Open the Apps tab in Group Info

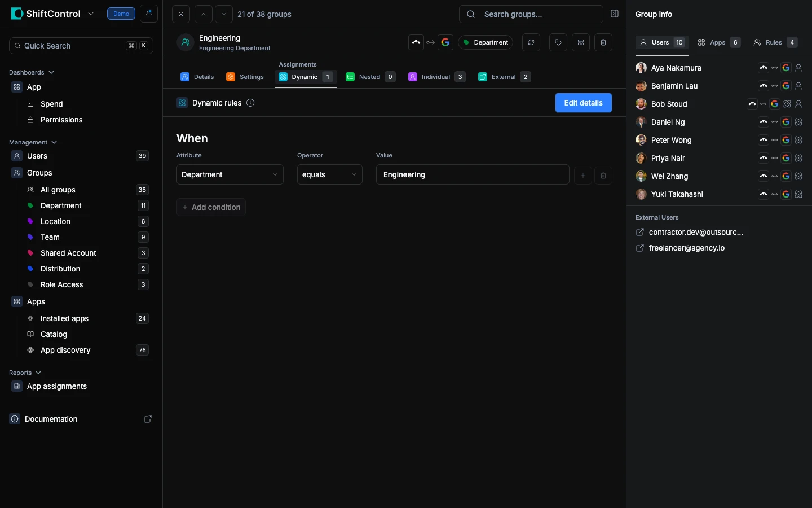pos(718,42)
